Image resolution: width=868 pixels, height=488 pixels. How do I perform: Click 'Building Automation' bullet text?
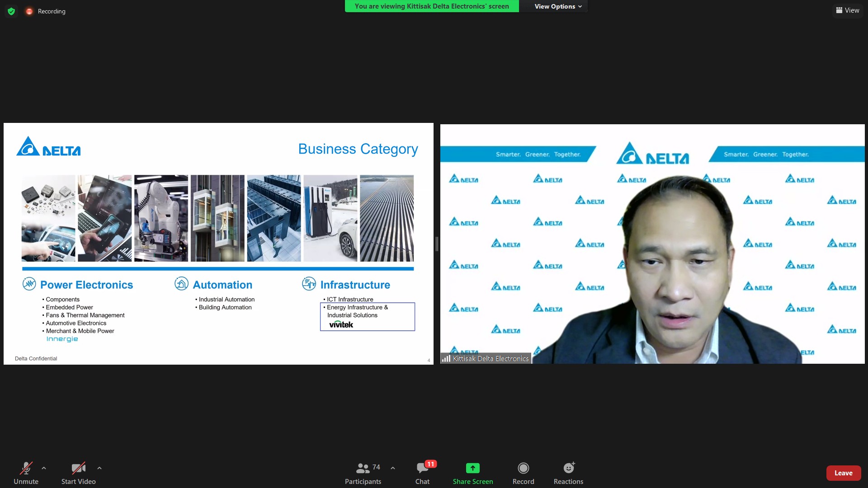click(x=225, y=307)
